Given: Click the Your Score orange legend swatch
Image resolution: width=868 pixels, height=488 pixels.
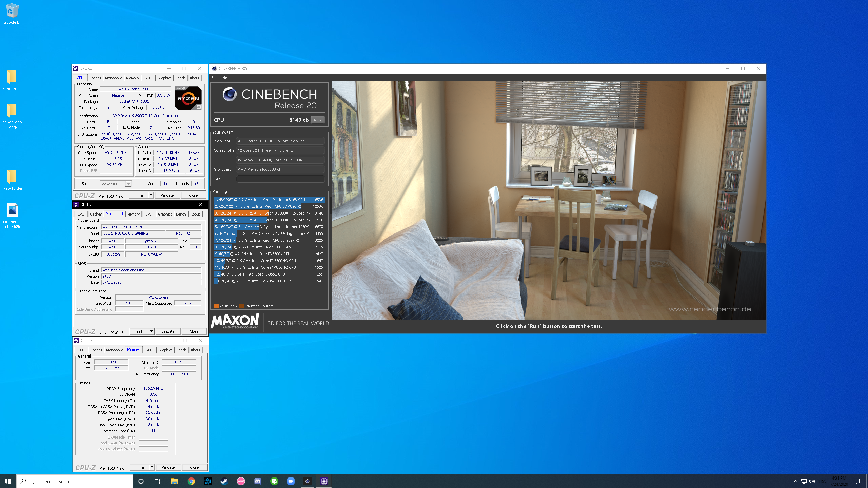Looking at the screenshot, I should (216, 306).
